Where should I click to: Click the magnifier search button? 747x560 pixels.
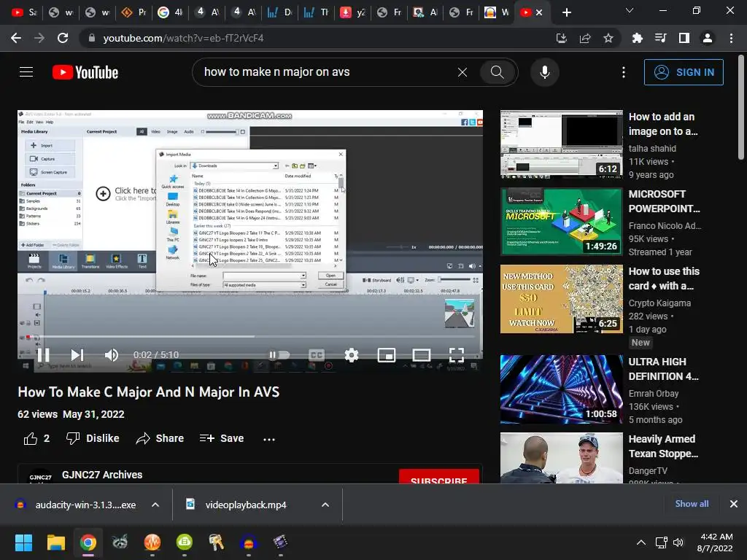coord(497,72)
